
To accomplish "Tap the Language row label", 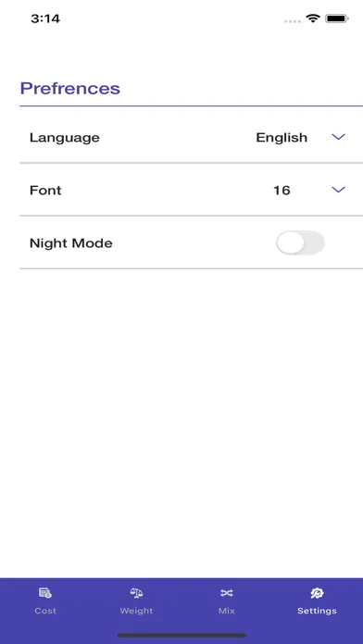I will pyautogui.click(x=65, y=137).
